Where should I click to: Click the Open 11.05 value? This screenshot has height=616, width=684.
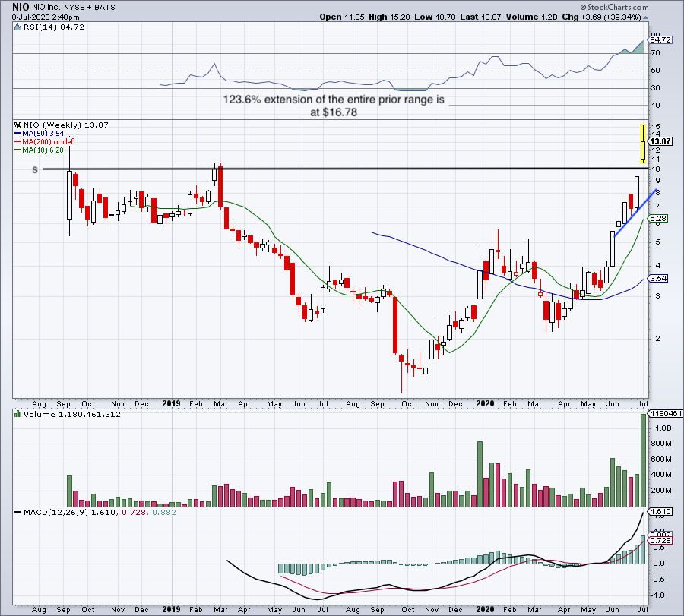(342, 17)
